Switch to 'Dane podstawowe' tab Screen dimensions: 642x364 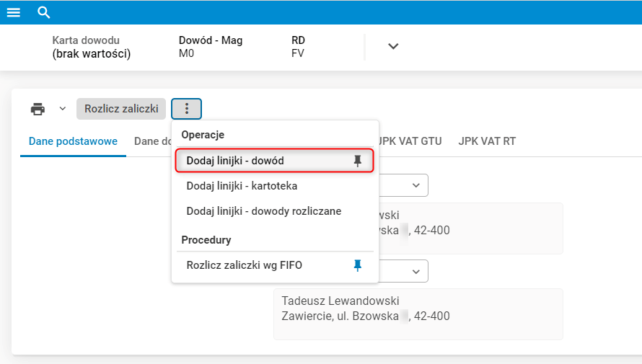(x=73, y=141)
